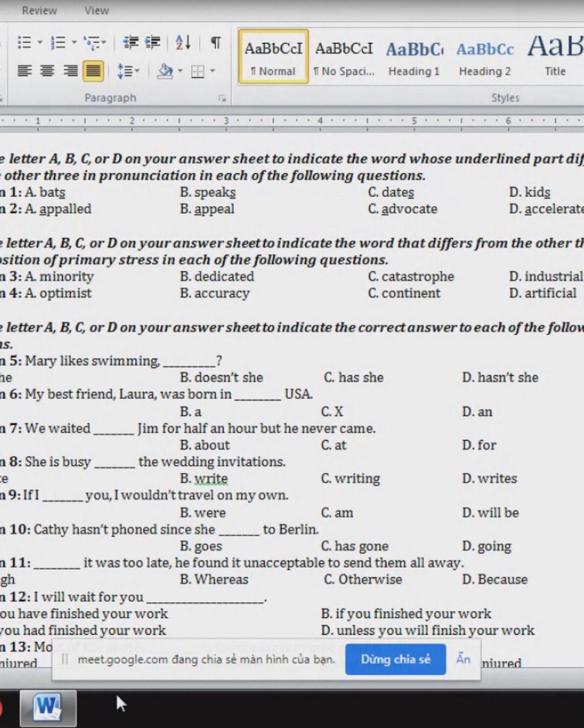Click answer 'B. Whereas'

(214, 580)
